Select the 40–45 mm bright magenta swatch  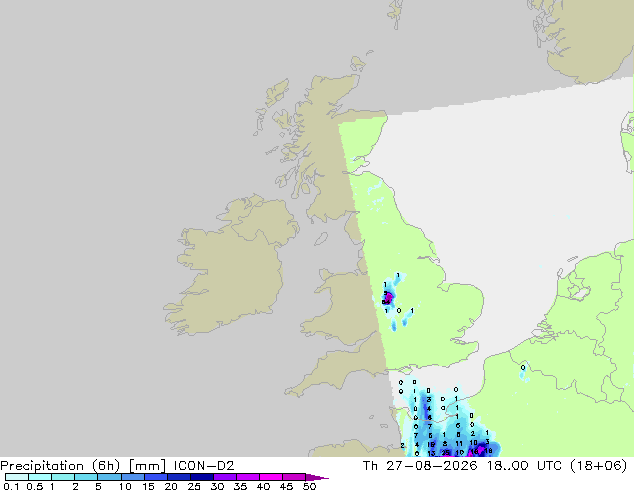click(271, 477)
